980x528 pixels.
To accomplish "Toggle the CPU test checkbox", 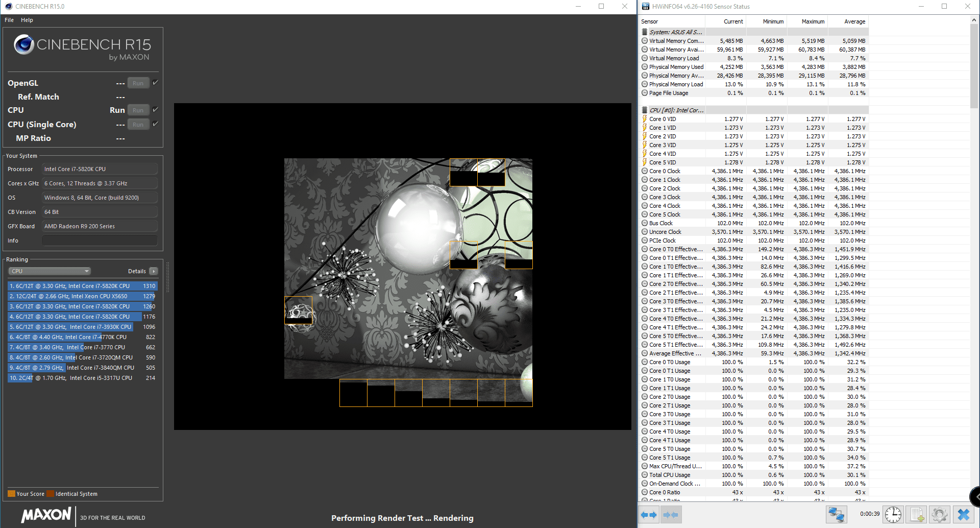I will coord(156,109).
